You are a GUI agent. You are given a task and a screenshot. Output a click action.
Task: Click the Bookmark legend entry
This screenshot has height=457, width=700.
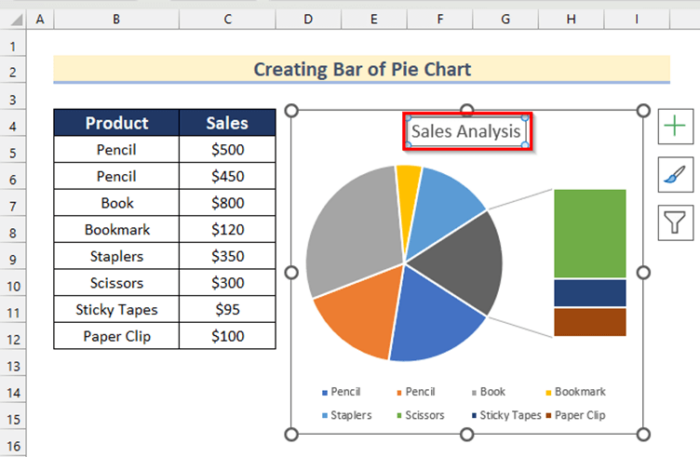coord(580,392)
